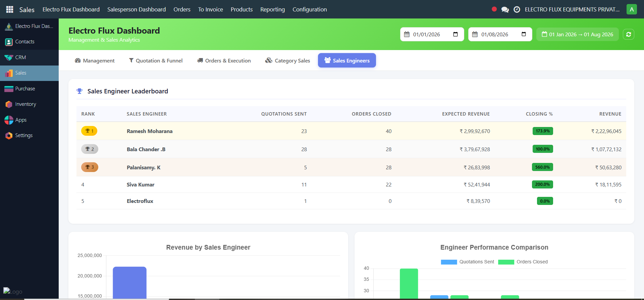This screenshot has height=300, width=644.
Task: Open end date calendar picker
Action: pyautogui.click(x=524, y=34)
